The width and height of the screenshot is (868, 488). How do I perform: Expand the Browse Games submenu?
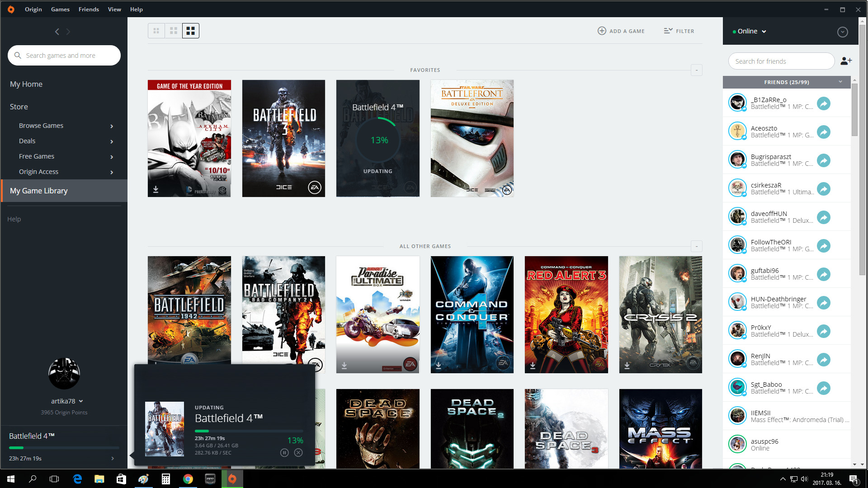click(x=112, y=126)
